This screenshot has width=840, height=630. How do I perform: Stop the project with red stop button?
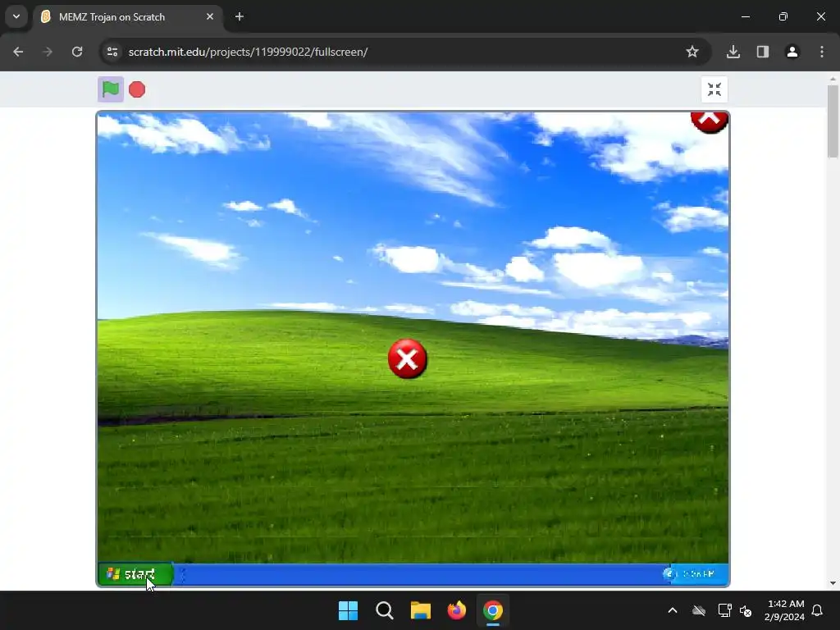click(x=137, y=89)
